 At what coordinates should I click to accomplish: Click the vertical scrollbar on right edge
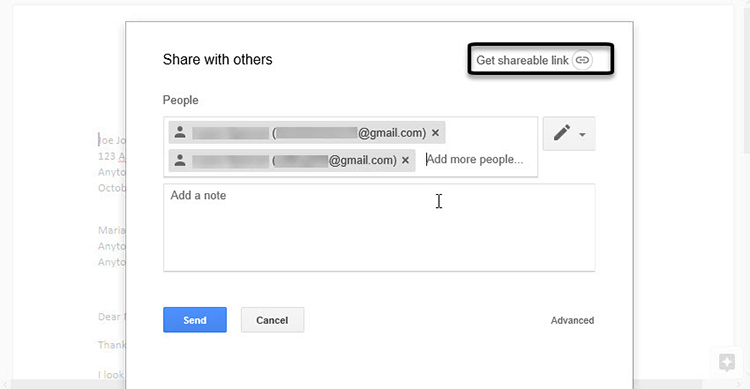(x=747, y=79)
